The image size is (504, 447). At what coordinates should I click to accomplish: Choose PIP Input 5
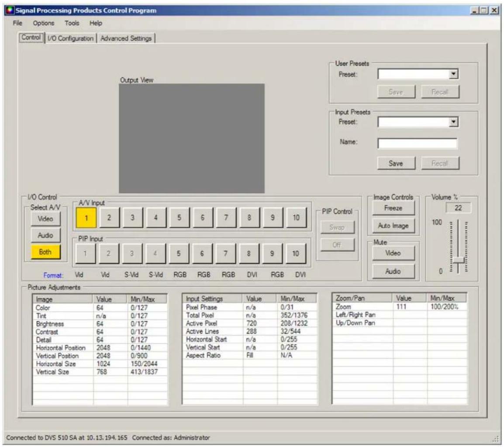coord(179,253)
